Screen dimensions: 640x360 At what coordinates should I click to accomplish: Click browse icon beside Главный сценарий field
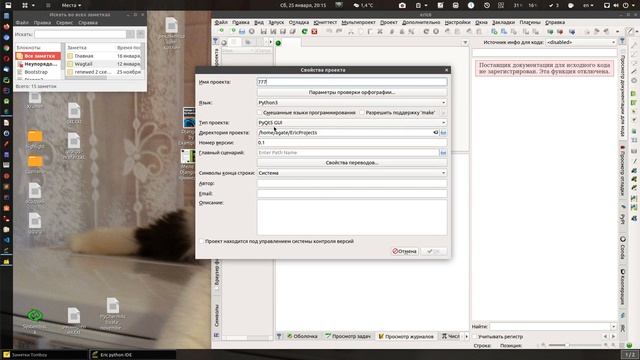coord(443,153)
